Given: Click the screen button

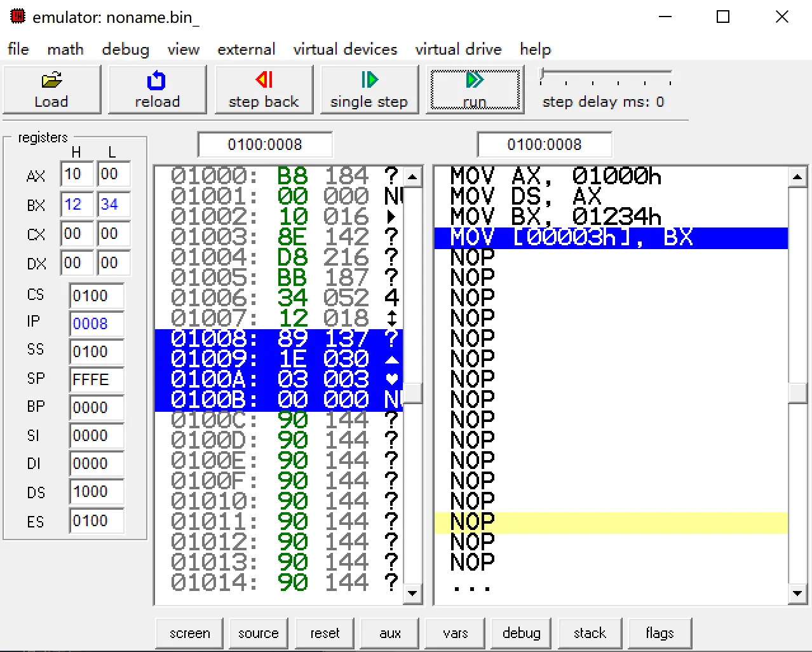Looking at the screenshot, I should [x=189, y=633].
